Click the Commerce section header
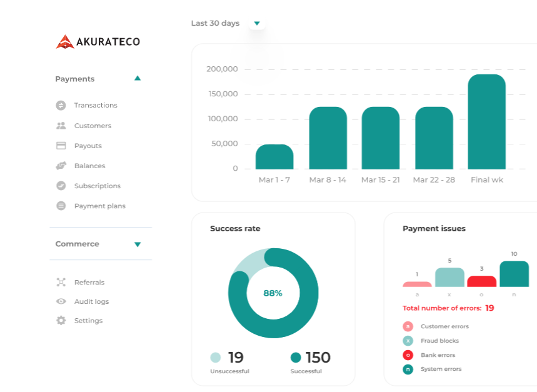The image size is (537, 392). (77, 244)
